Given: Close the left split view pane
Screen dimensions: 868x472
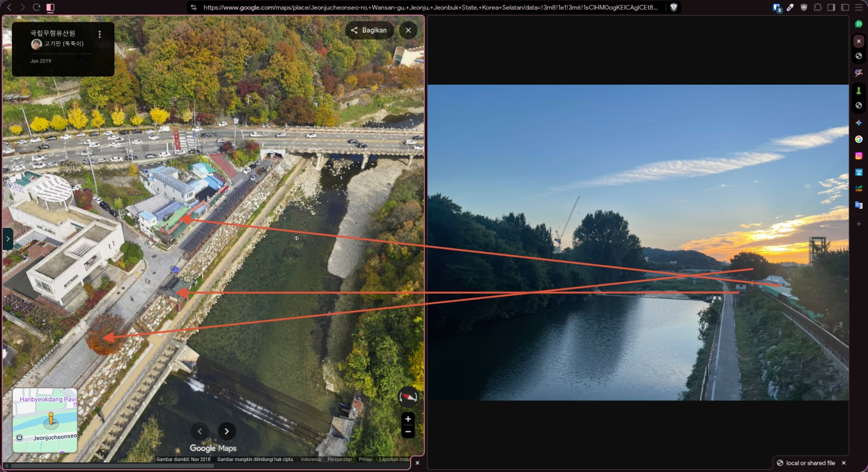Looking at the screenshot, I should [417, 463].
